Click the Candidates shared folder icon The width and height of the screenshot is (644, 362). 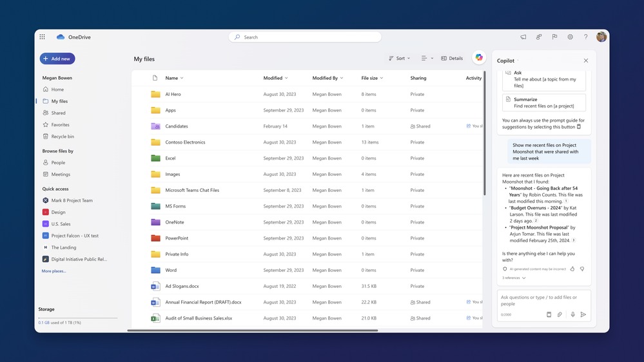155,126
